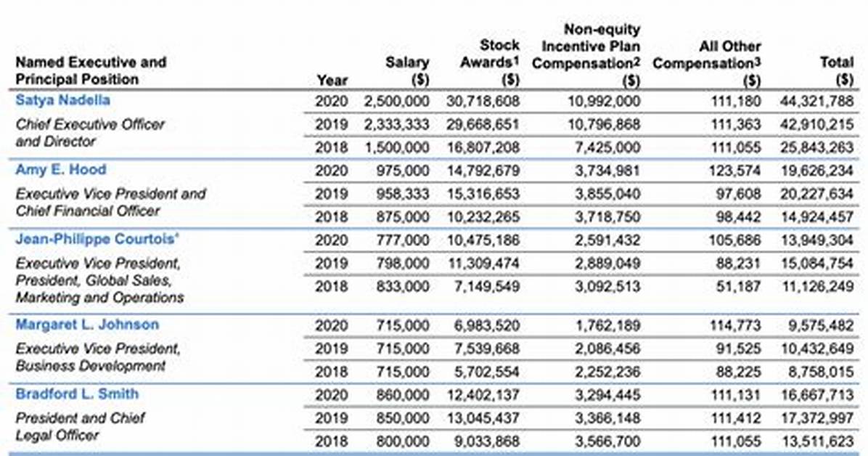Click stock awards value 30,718,608

pos(483,102)
